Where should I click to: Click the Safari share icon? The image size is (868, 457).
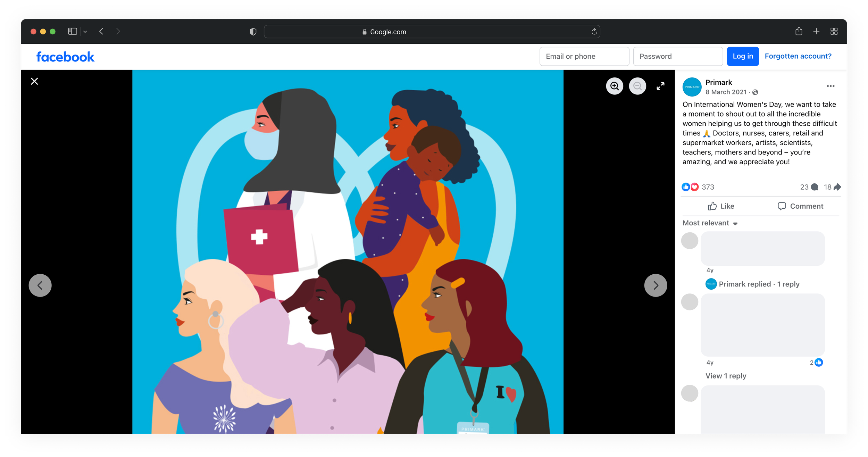[799, 32]
